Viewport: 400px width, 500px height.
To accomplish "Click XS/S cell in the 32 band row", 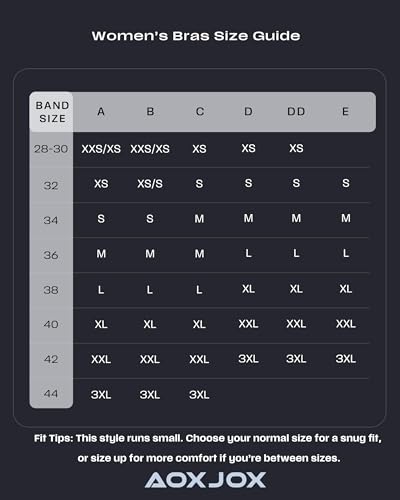I will 150,184.
